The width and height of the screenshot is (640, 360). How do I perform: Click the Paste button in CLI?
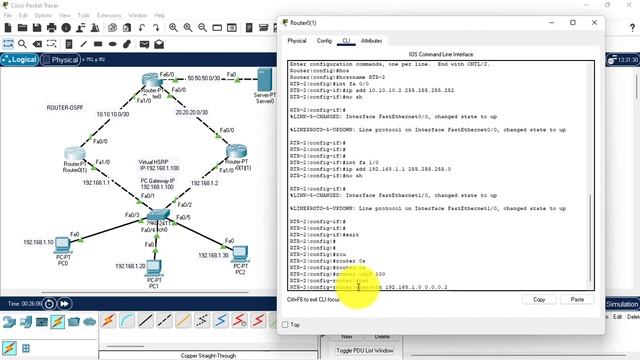pos(577,300)
